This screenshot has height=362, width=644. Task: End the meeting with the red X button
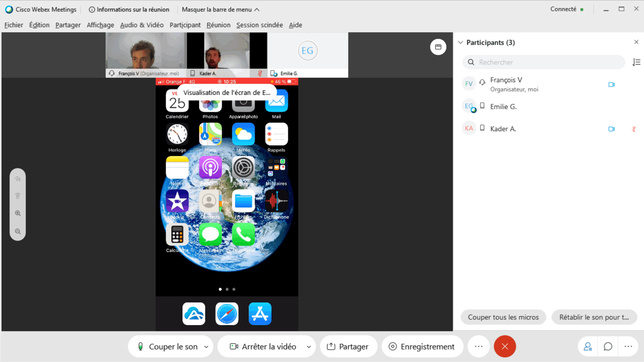click(505, 346)
